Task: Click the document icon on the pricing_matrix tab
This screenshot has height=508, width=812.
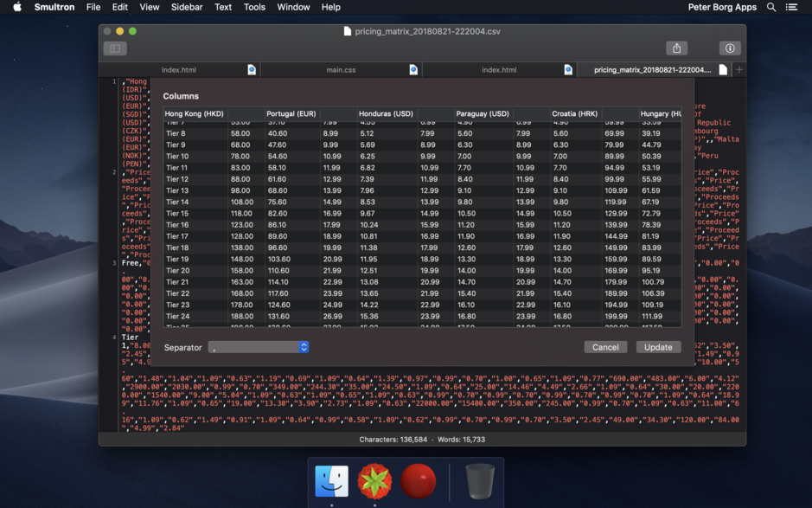Action: [724, 69]
